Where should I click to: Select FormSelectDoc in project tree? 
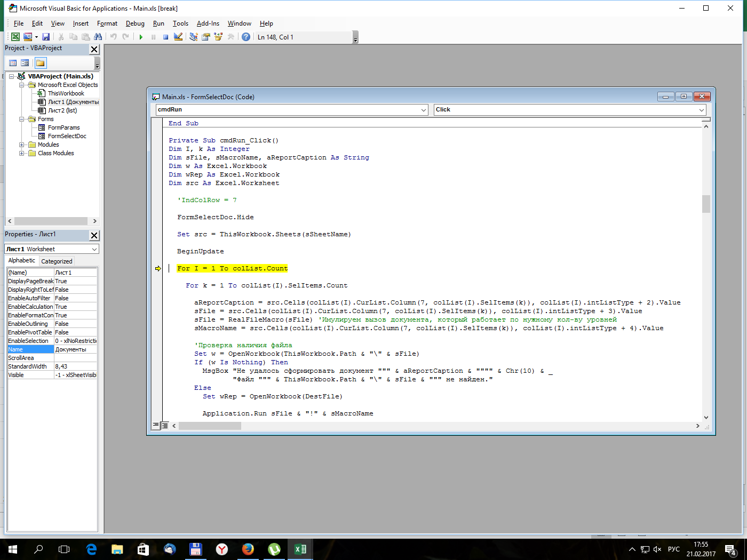pos(67,136)
